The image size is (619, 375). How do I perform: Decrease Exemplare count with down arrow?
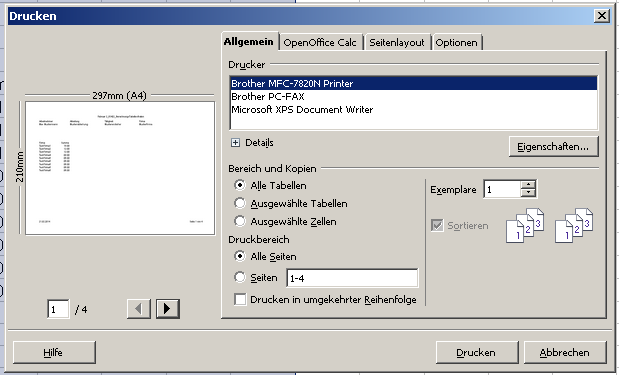pyautogui.click(x=528, y=193)
